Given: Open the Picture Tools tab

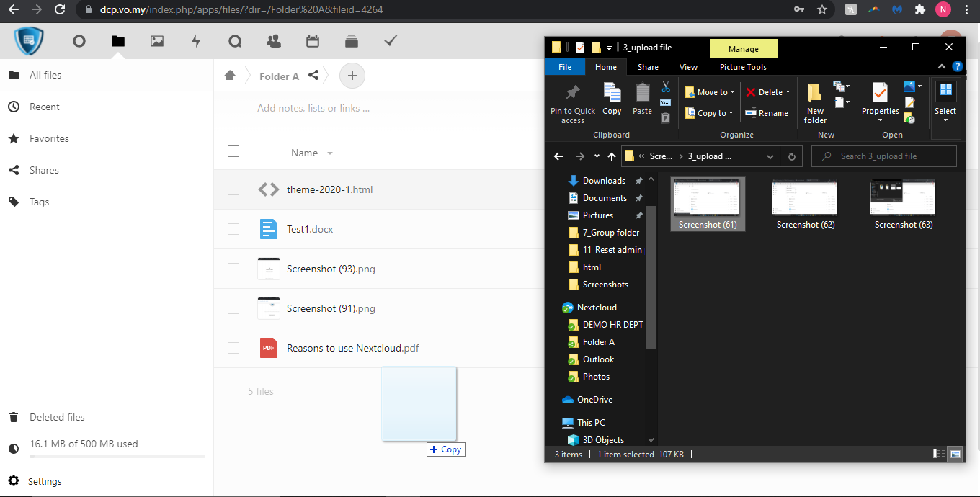Looking at the screenshot, I should pos(743,67).
